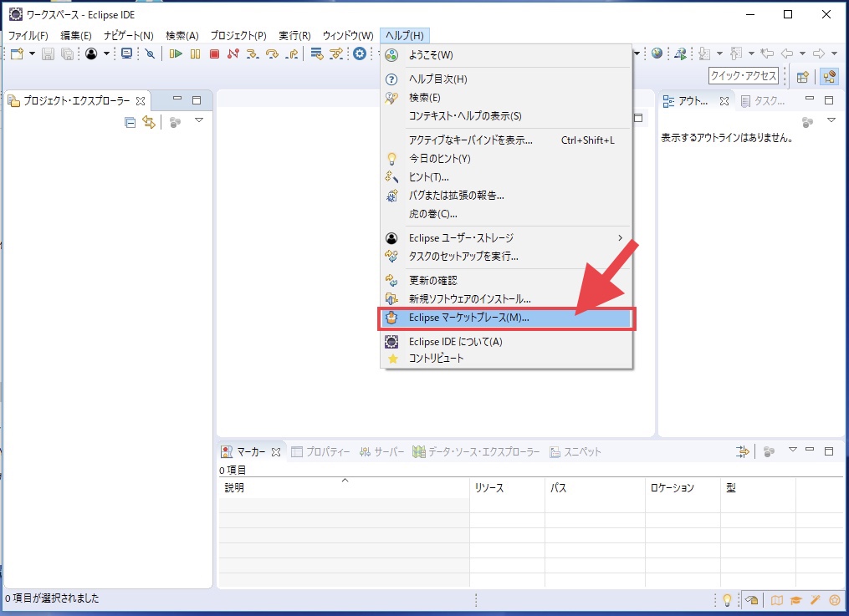Viewport: 849px width, 616px height.
Task: Toggle Skip All Breakpoints
Action: 150,53
